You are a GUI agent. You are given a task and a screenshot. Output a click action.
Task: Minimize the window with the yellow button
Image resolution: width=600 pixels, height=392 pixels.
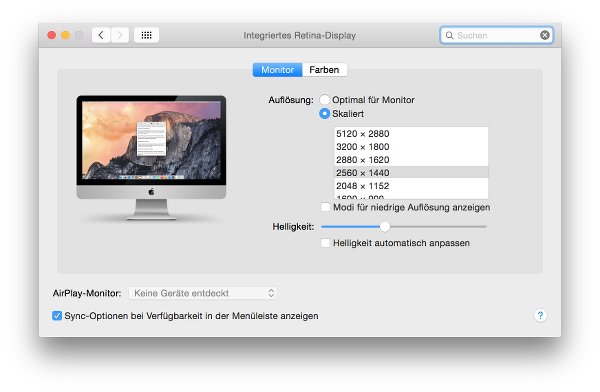point(65,35)
